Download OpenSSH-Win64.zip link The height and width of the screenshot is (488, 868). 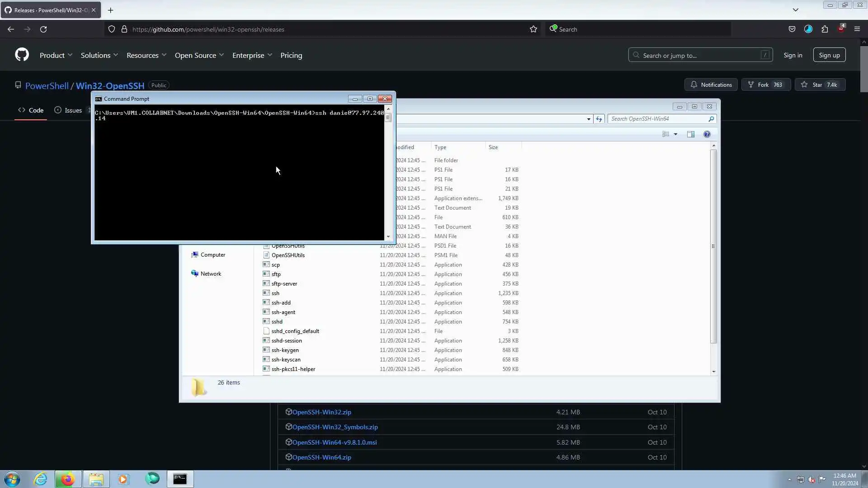pyautogui.click(x=321, y=457)
